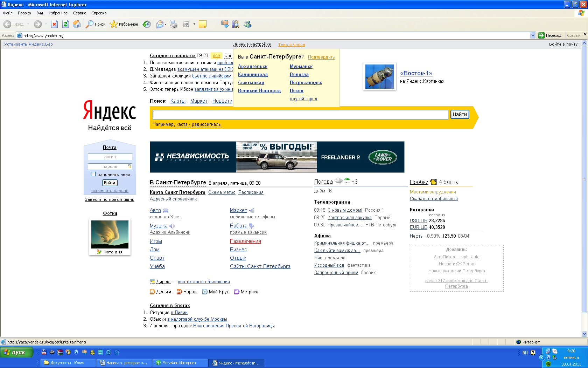Image resolution: width=588 pixels, height=368 pixels.
Task: Click the Windows пуск start button
Action: point(17,352)
